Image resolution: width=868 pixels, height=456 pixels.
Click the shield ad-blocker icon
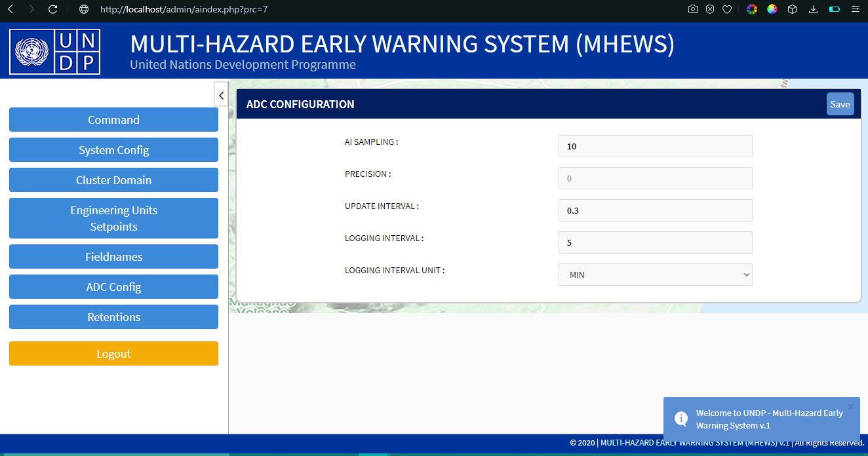(710, 9)
